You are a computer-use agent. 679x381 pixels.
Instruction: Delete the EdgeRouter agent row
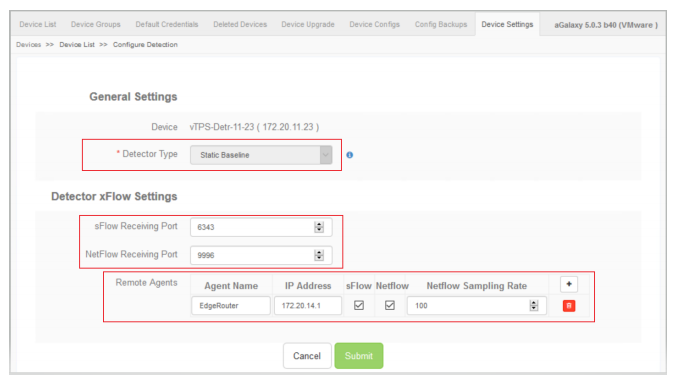[x=569, y=306]
